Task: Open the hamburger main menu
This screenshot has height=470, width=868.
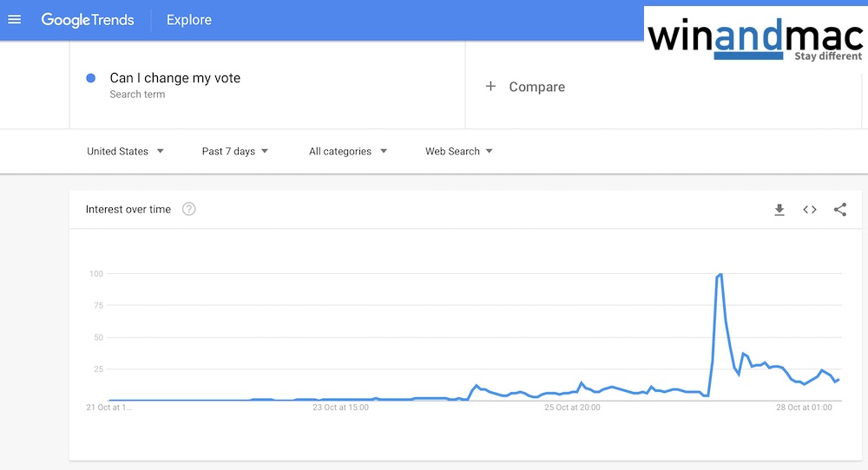Action: click(x=14, y=19)
